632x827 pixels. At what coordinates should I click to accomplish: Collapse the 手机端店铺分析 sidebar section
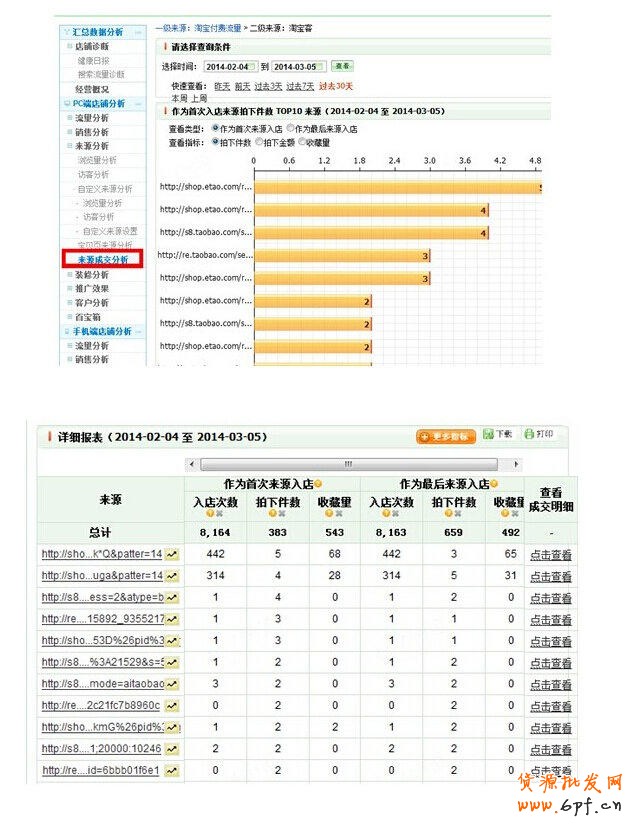[138, 331]
